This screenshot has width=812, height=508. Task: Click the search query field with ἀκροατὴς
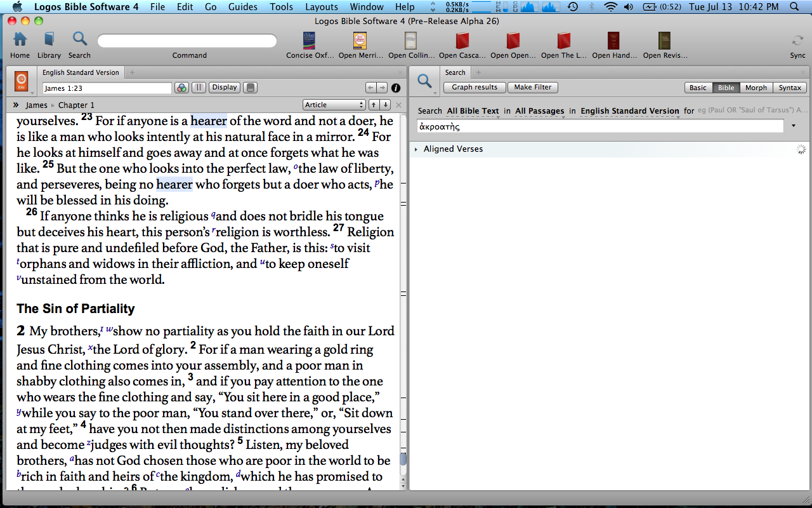point(599,126)
